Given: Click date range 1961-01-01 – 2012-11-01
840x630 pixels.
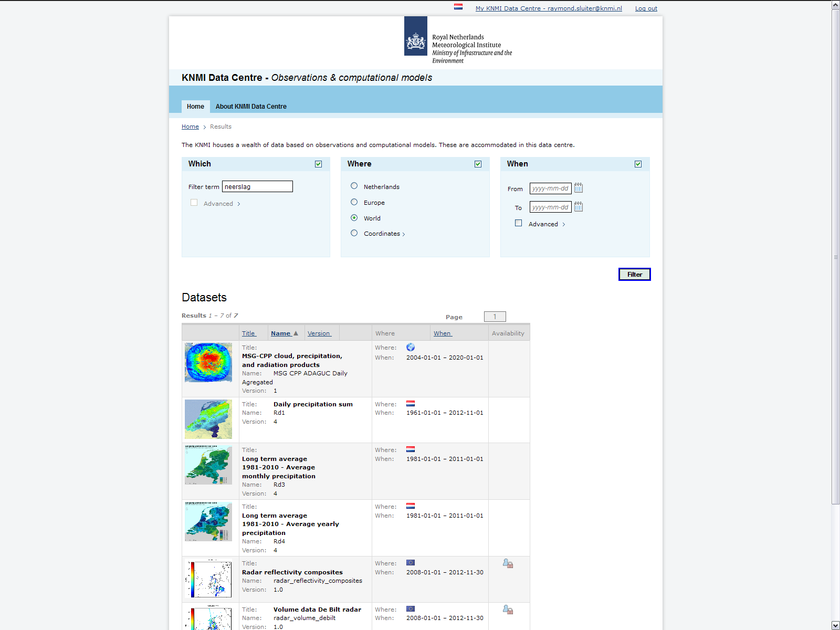Looking at the screenshot, I should (445, 413).
